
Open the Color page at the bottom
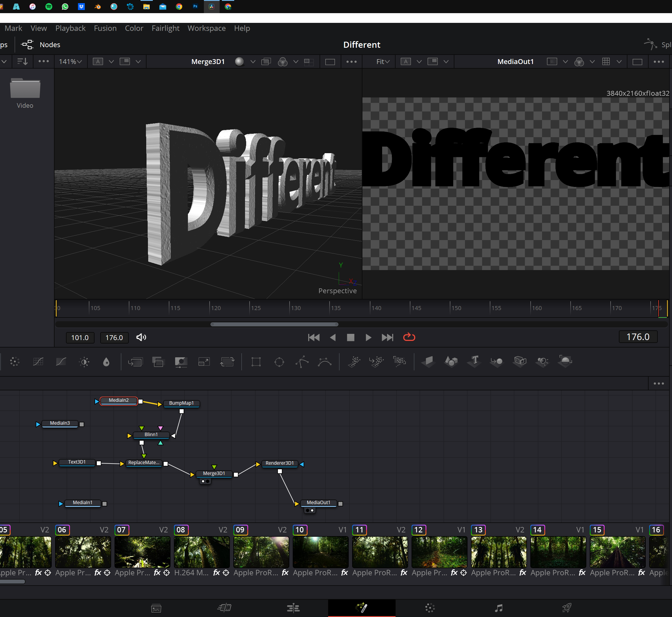click(x=430, y=608)
